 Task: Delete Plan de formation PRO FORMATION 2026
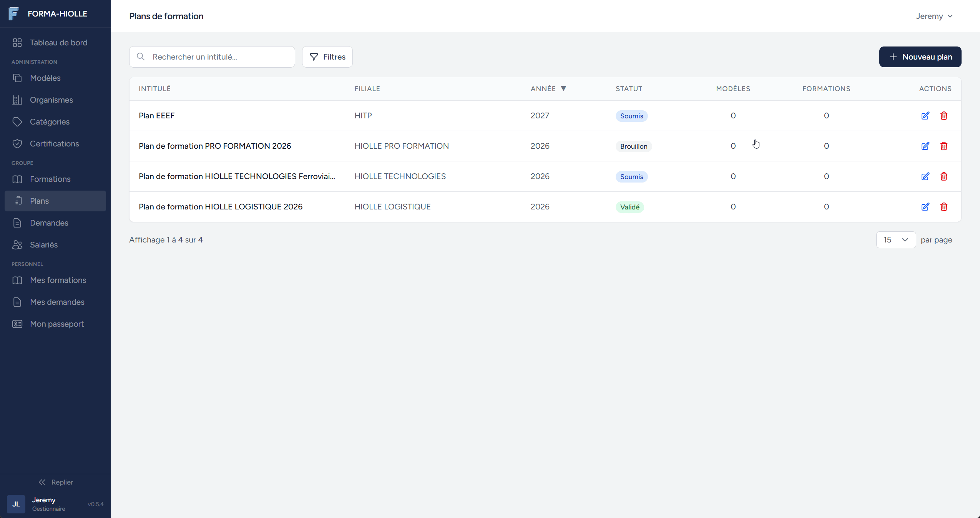pyautogui.click(x=944, y=146)
